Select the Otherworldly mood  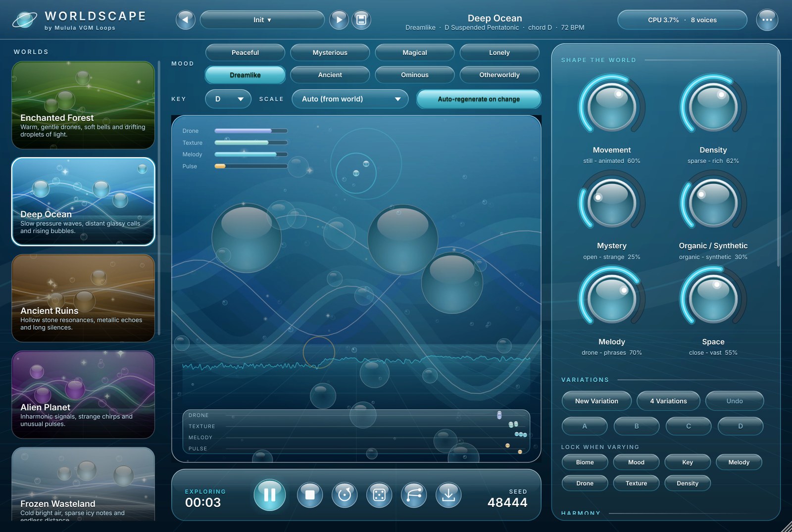(499, 75)
